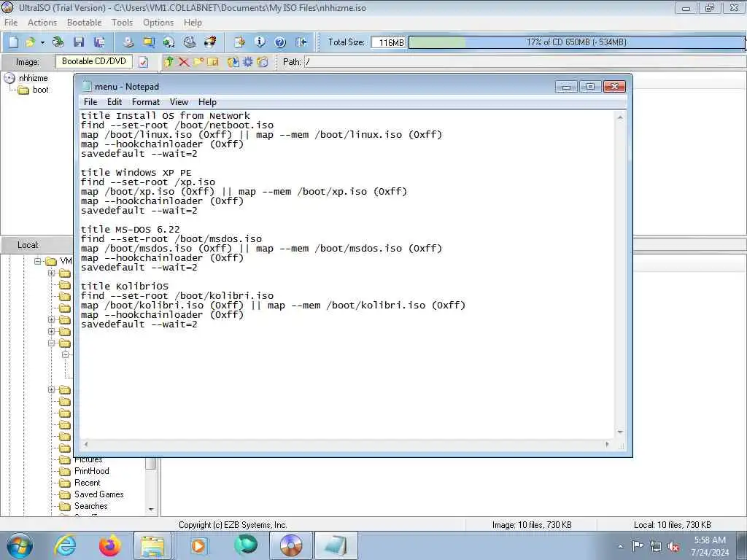The width and height of the screenshot is (747, 560).
Task: Click the Open CD/DVD icon with green arrow
Action: click(x=58, y=42)
